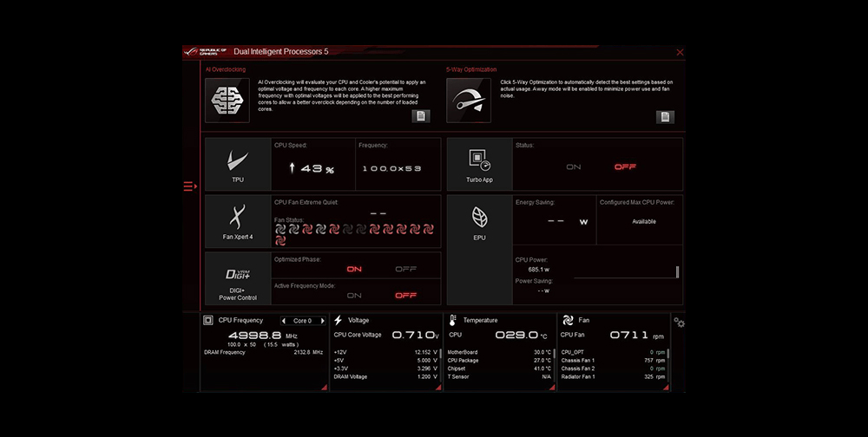
Task: Click the Radiator Fan 1 row
Action: pos(614,376)
